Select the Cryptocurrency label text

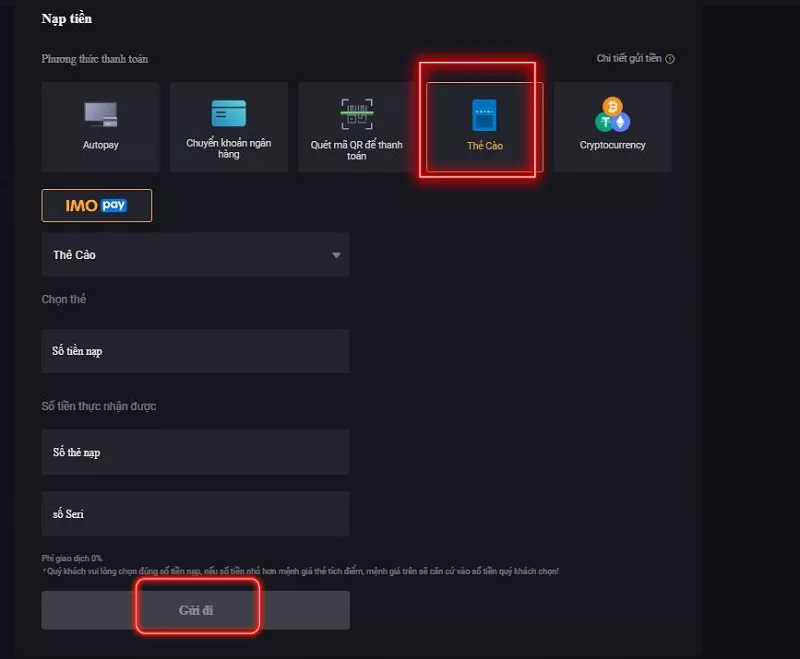(612, 145)
